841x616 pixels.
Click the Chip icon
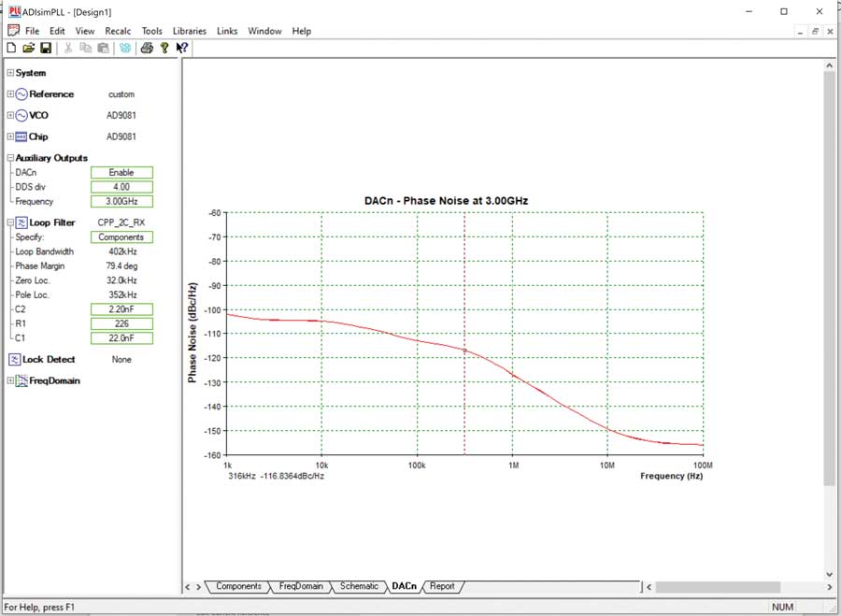coord(21,136)
